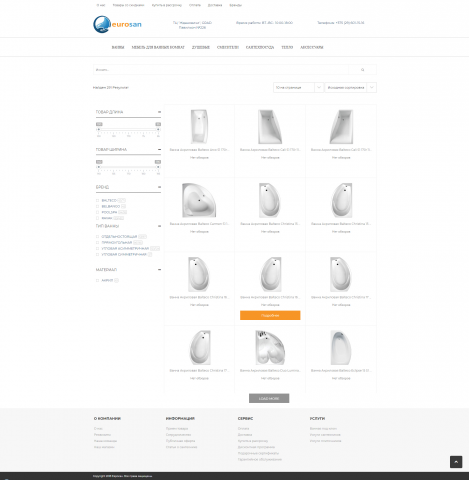Click the width slider minimum handle
The image size is (469, 480).
(x=98, y=167)
